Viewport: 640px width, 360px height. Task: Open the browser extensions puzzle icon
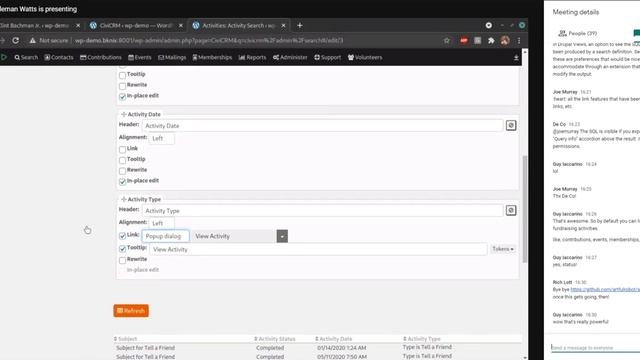[x=491, y=40]
